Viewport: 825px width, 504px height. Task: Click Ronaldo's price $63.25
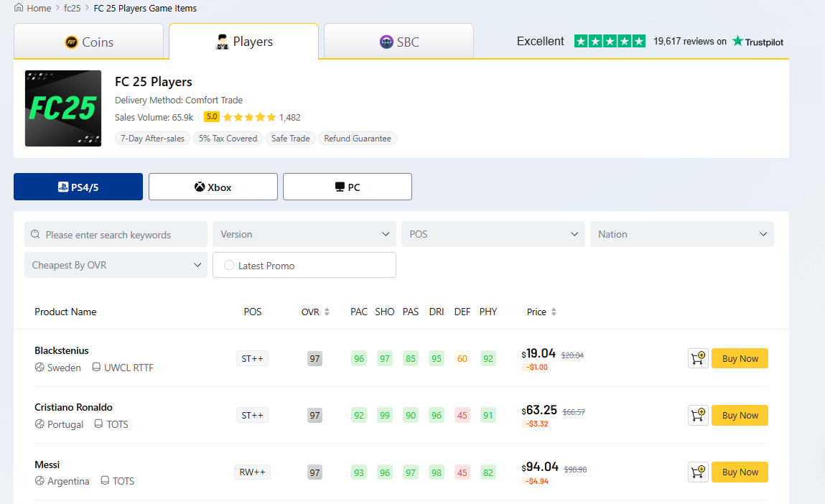click(539, 410)
